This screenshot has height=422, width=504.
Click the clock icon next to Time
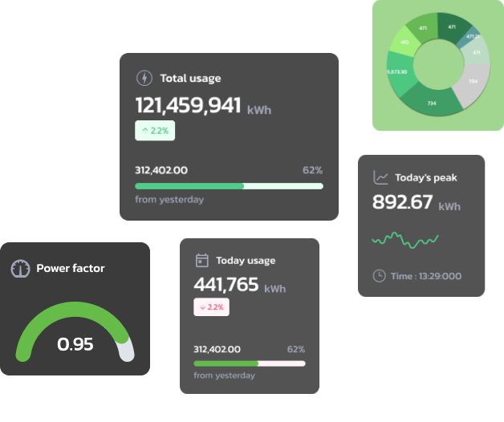379,276
